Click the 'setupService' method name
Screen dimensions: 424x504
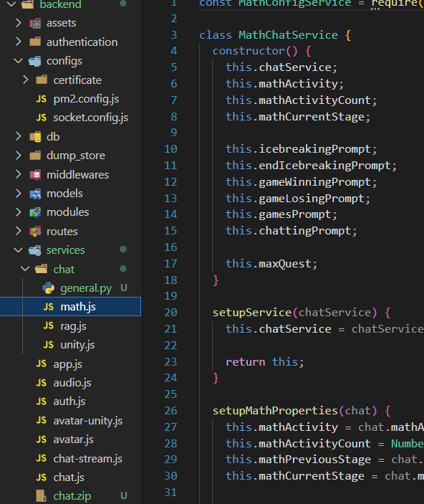(252, 313)
